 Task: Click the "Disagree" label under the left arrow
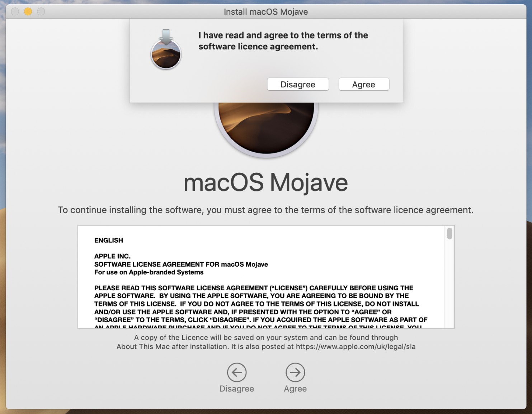237,389
